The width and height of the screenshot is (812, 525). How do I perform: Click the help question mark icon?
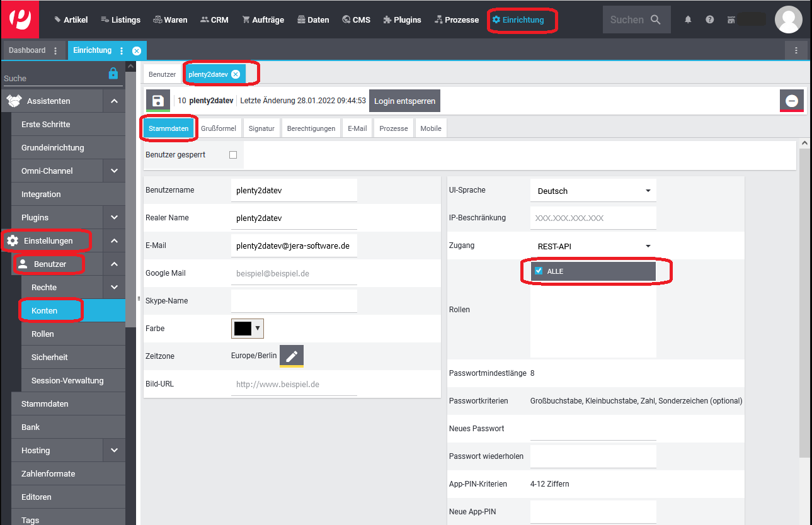coord(710,20)
